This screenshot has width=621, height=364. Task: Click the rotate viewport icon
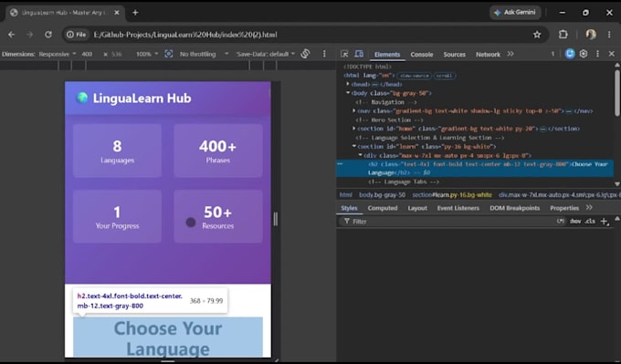(305, 54)
